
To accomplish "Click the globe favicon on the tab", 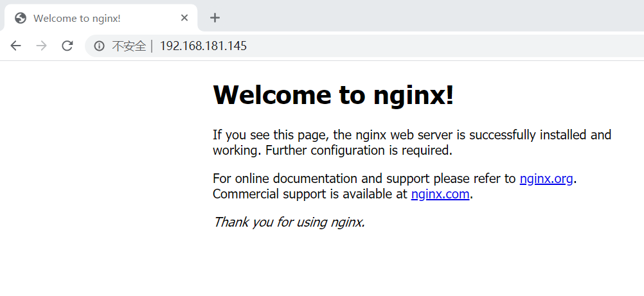I will point(20,18).
